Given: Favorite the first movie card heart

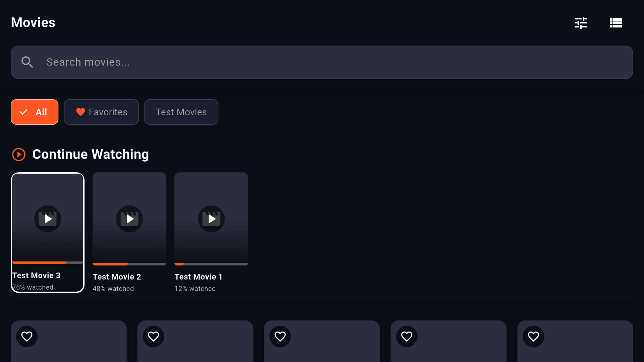Looking at the screenshot, I should [27, 336].
